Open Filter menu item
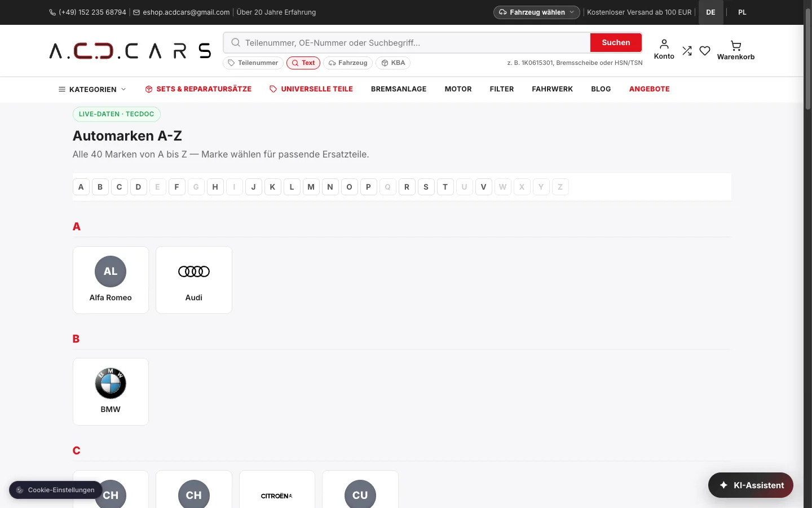Screen dimensions: 812x508 coord(502,89)
